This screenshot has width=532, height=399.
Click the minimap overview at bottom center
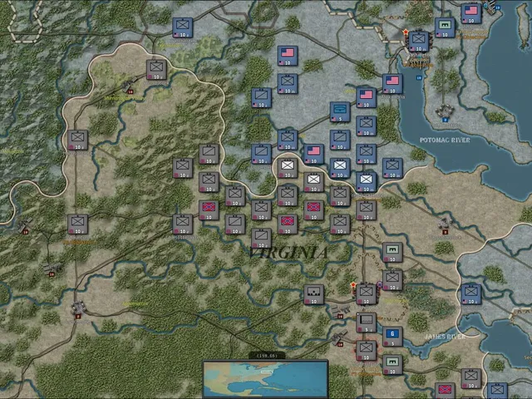click(x=265, y=379)
